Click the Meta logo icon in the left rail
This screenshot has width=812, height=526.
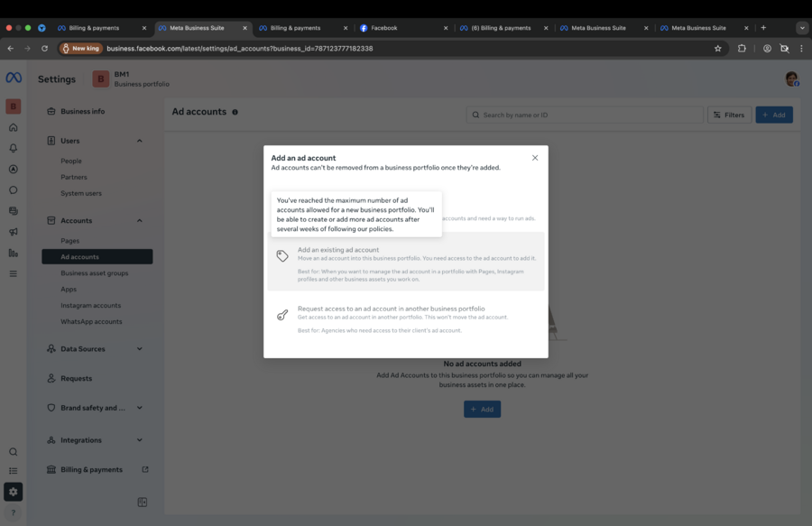14,78
